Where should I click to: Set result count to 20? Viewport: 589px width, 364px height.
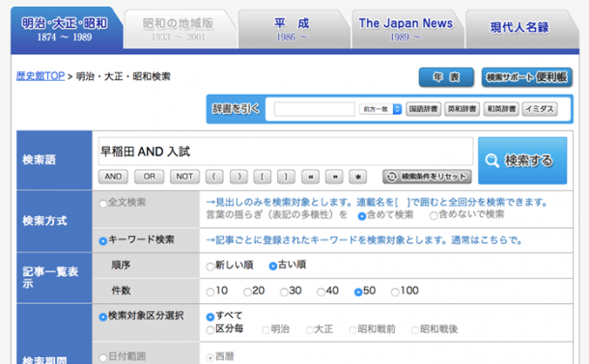(247, 292)
